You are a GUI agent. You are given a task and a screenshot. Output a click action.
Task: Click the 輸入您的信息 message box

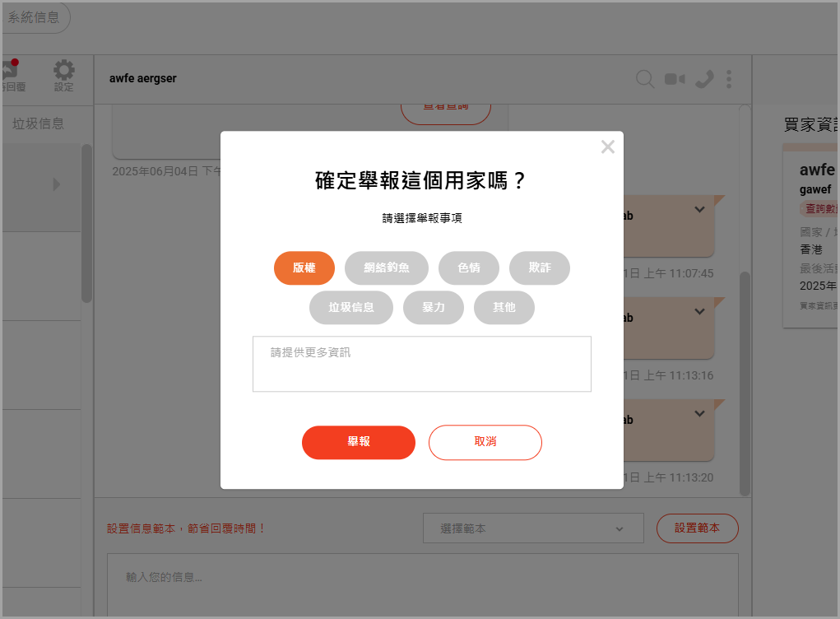tap(423, 585)
